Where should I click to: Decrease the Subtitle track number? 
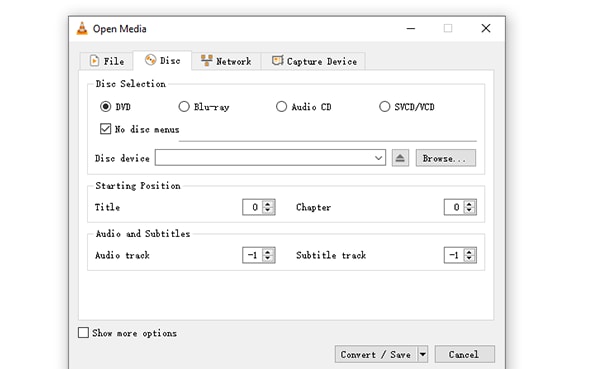469,259
